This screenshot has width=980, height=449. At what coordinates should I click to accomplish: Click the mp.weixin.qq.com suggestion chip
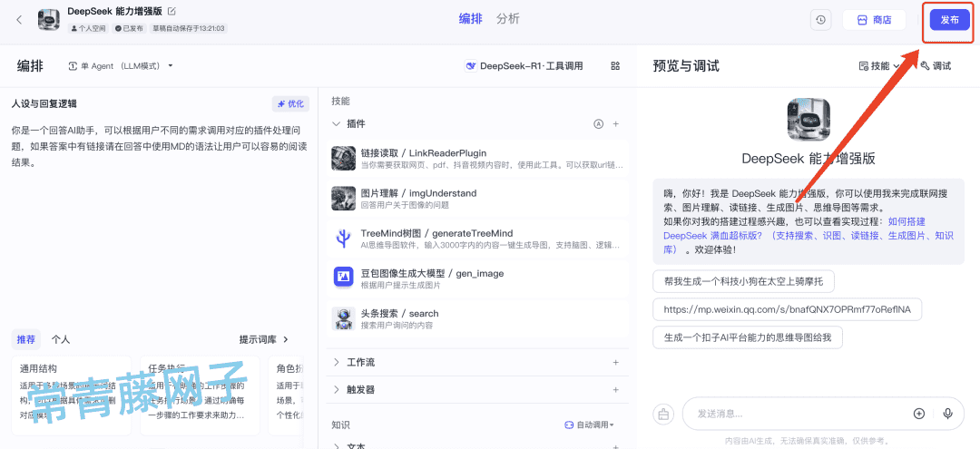[788, 309]
